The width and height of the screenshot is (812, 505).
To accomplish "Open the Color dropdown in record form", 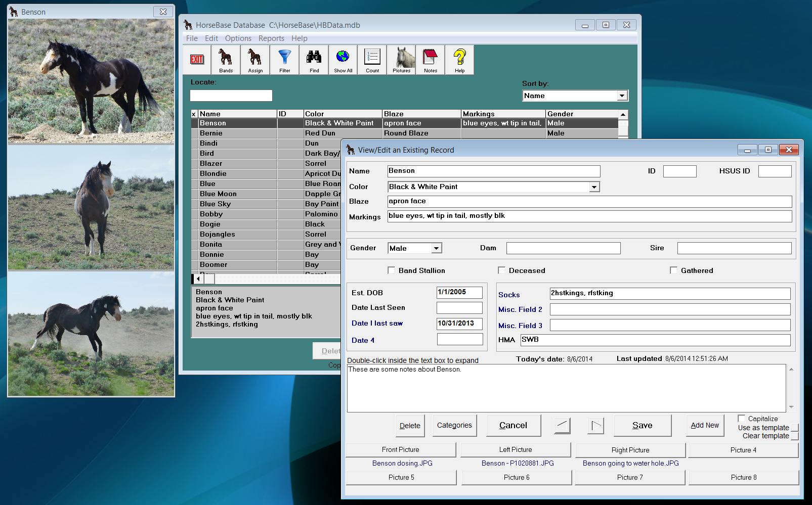I will [594, 187].
